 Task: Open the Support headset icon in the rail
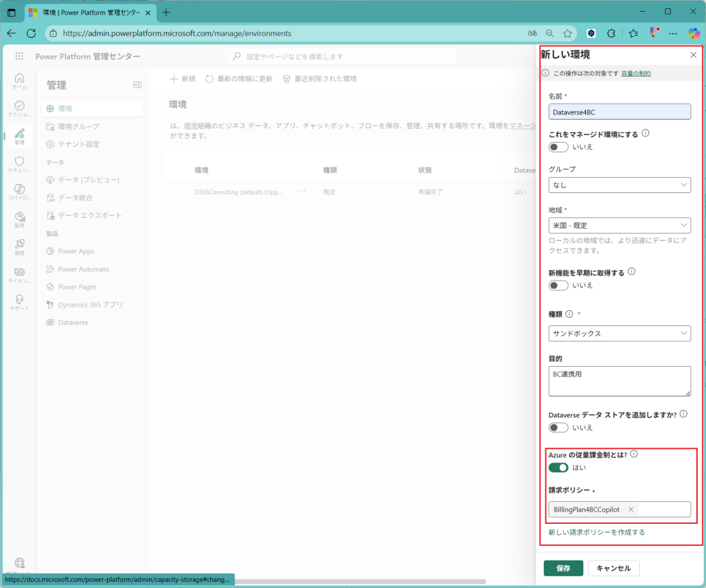click(x=19, y=302)
